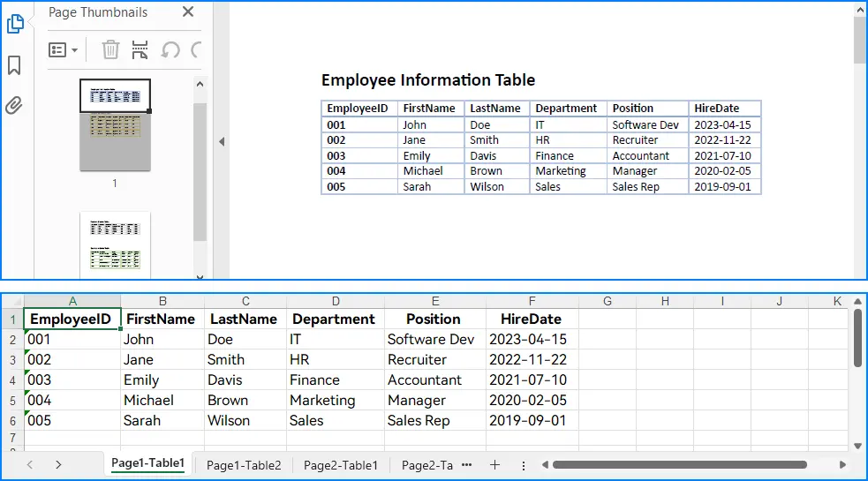This screenshot has height=481, width=868.
Task: Switch to Page1-Table2 sheet tab
Action: tap(244, 465)
